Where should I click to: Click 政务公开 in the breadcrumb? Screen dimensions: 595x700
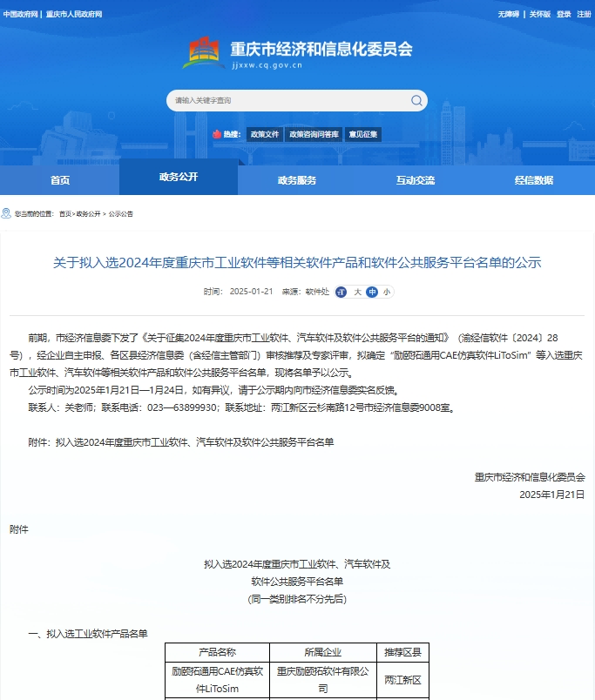point(88,214)
